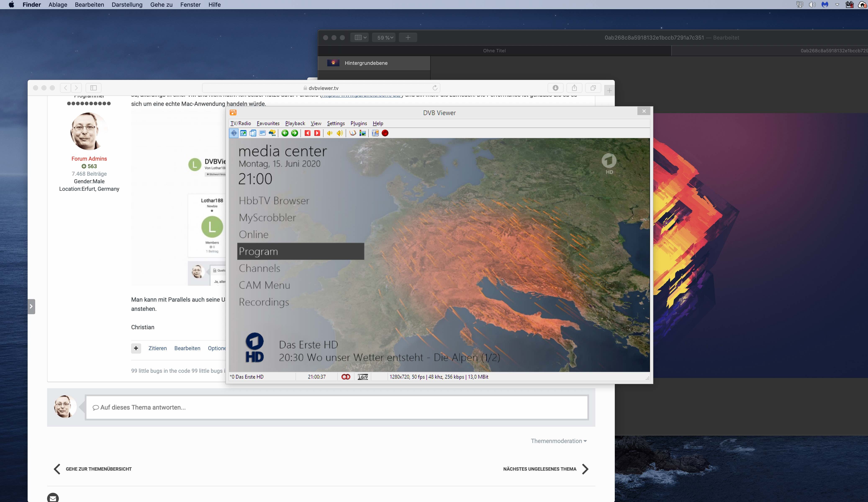
Task: Open the teletext page icon in DVB Viewer toolbar
Action: [262, 133]
